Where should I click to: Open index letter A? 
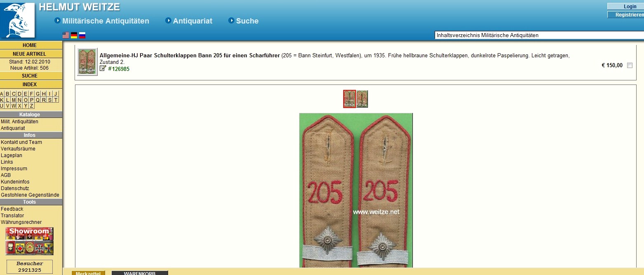(x=2, y=94)
